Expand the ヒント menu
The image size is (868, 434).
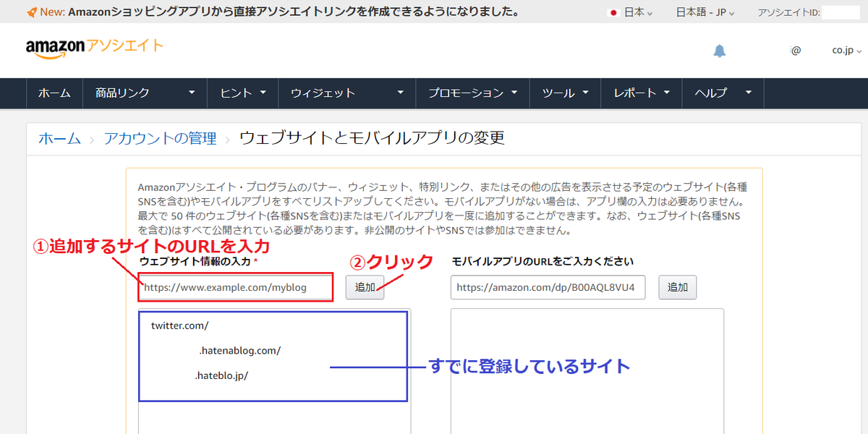tap(244, 93)
